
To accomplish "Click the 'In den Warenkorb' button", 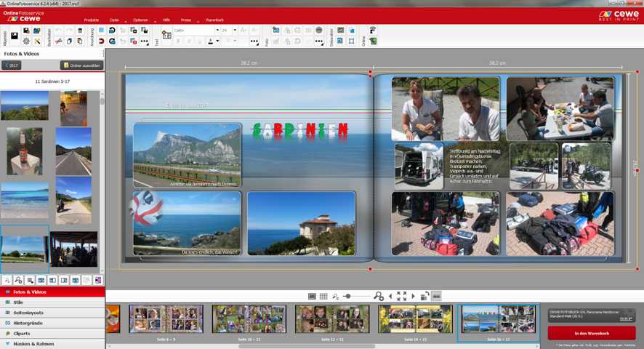I will coord(591,333).
